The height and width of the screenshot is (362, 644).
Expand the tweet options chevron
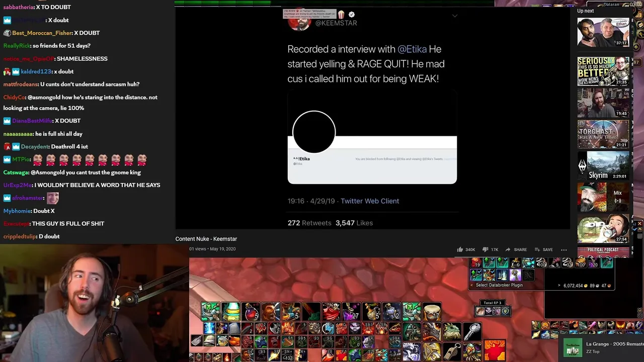(454, 16)
